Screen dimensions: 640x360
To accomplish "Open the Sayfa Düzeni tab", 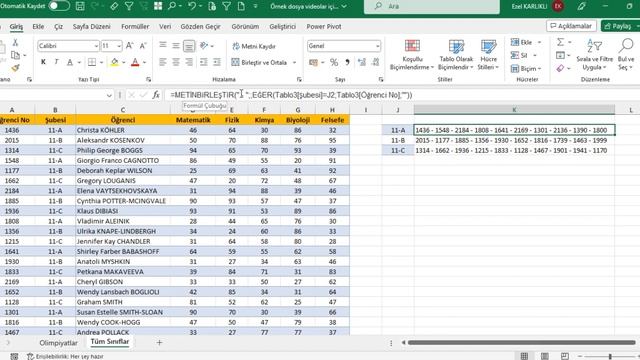I will click(x=91, y=27).
